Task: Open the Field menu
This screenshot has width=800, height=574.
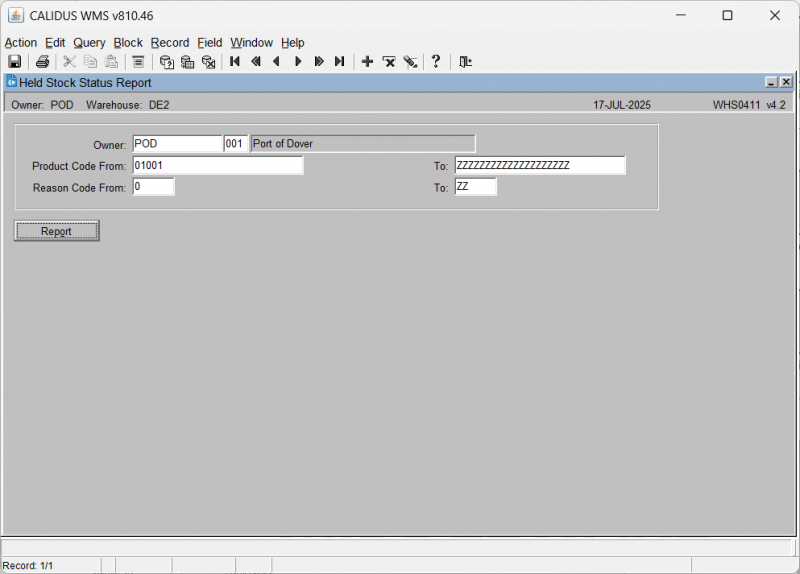Action: pyautogui.click(x=210, y=43)
